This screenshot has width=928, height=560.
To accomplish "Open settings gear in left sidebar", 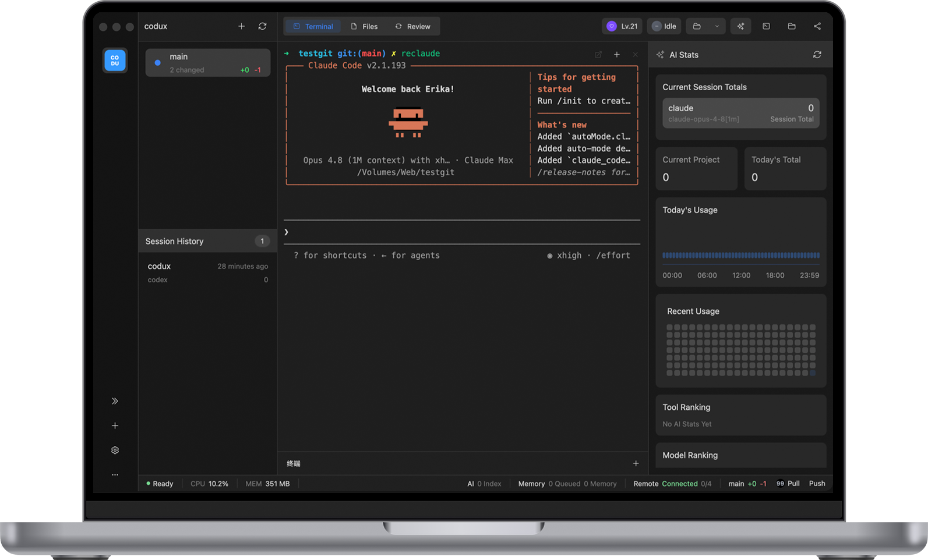I will click(x=115, y=450).
